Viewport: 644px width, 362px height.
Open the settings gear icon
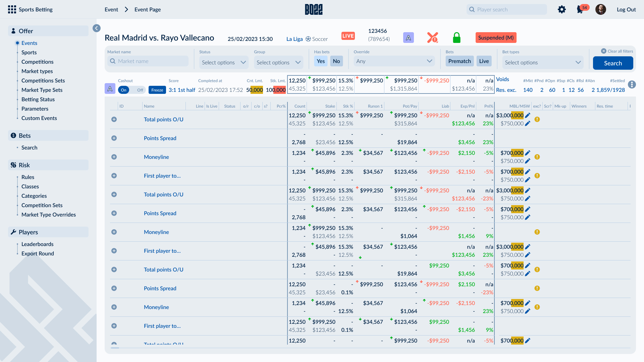pos(562,9)
